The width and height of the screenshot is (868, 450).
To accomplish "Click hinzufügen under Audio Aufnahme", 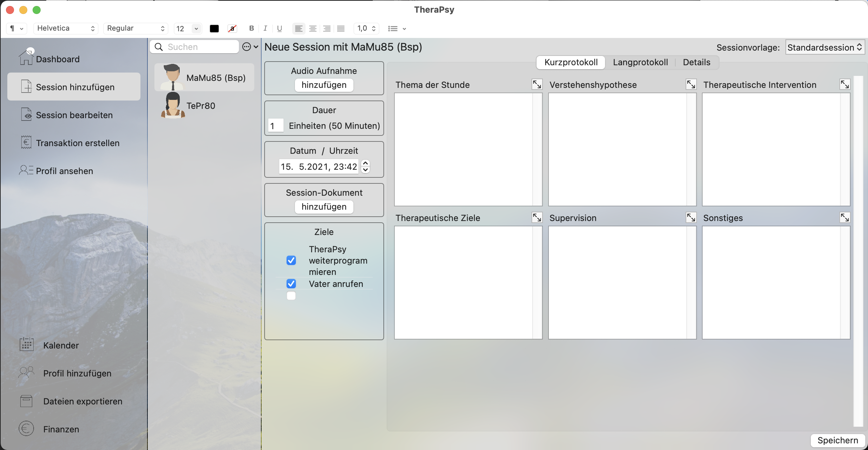I will coord(324,85).
